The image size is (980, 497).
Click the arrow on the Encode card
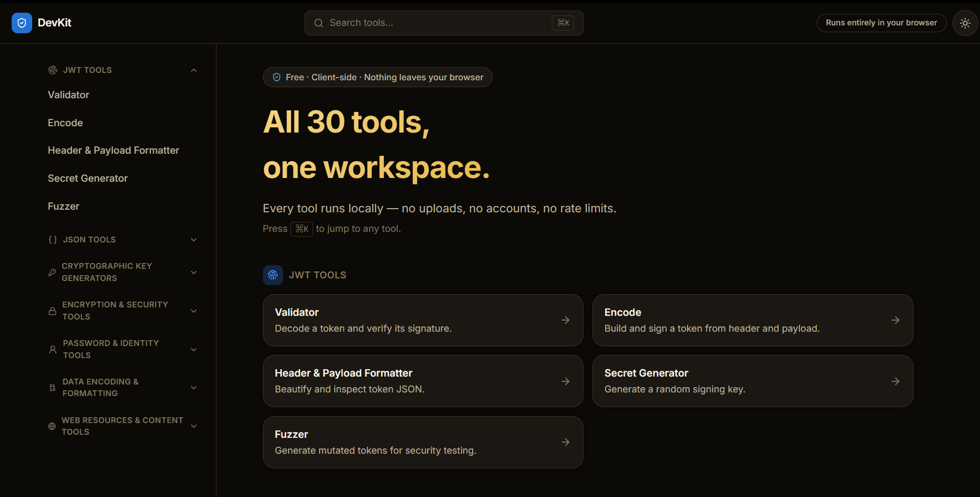tap(896, 320)
